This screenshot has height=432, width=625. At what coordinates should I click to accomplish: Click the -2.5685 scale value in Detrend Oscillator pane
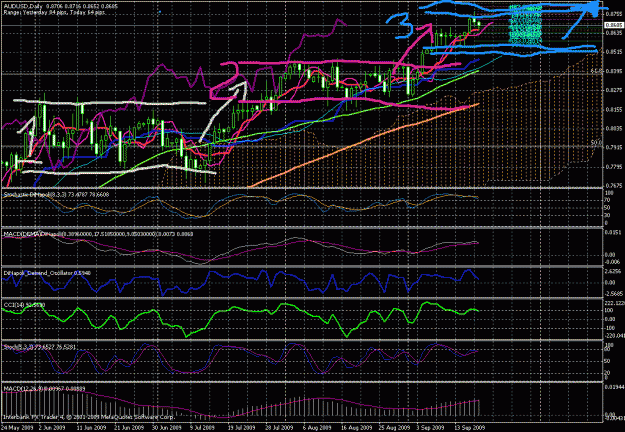point(614,293)
